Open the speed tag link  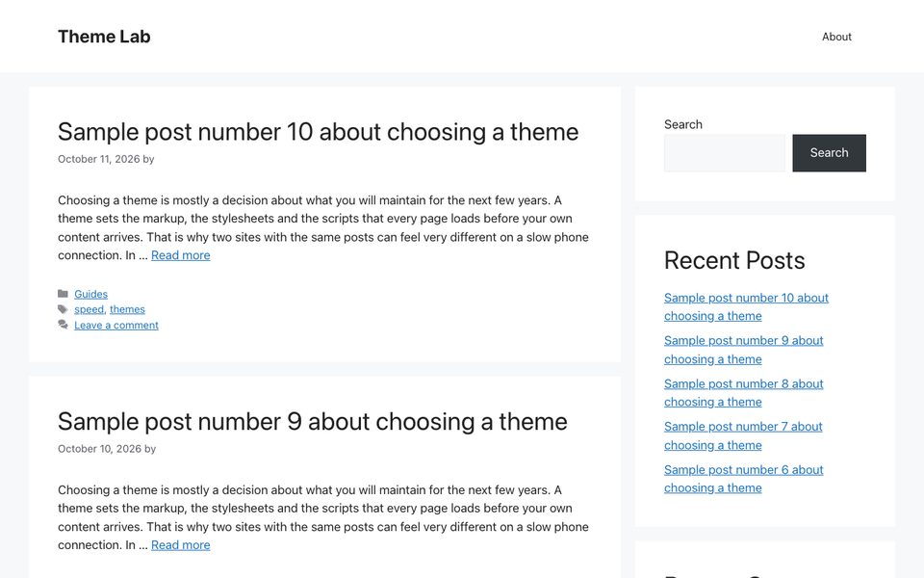tap(89, 309)
